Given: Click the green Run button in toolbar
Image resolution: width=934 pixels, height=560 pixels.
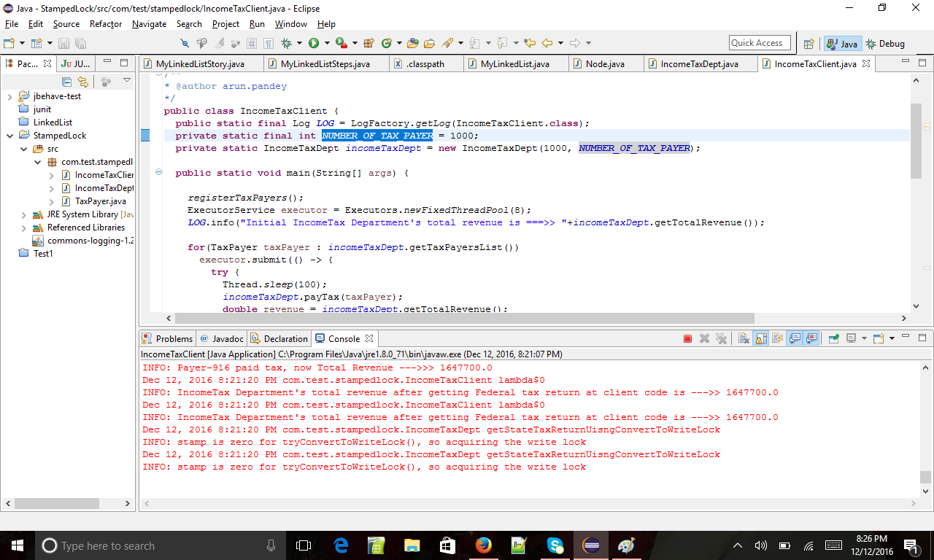Looking at the screenshot, I should (x=314, y=44).
